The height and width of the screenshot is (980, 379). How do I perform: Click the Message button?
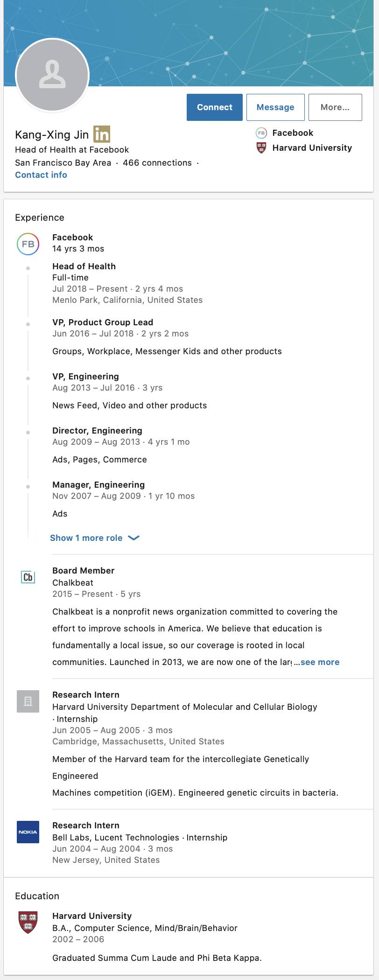[275, 107]
